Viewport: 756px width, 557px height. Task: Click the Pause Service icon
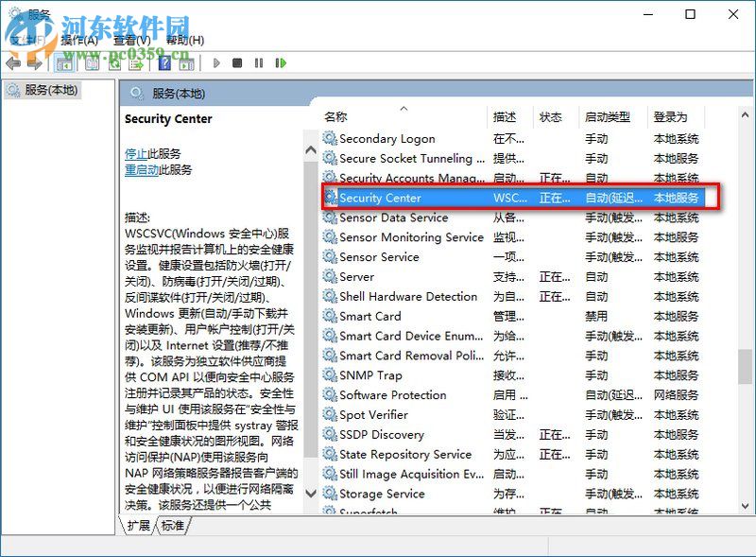coord(259,63)
